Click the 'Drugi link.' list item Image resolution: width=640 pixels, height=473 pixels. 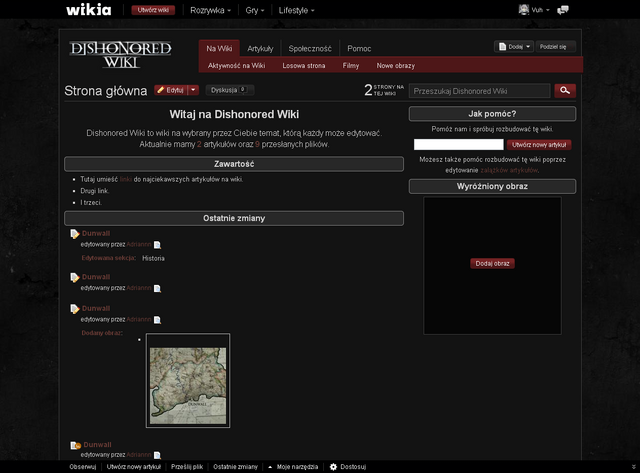tap(95, 191)
